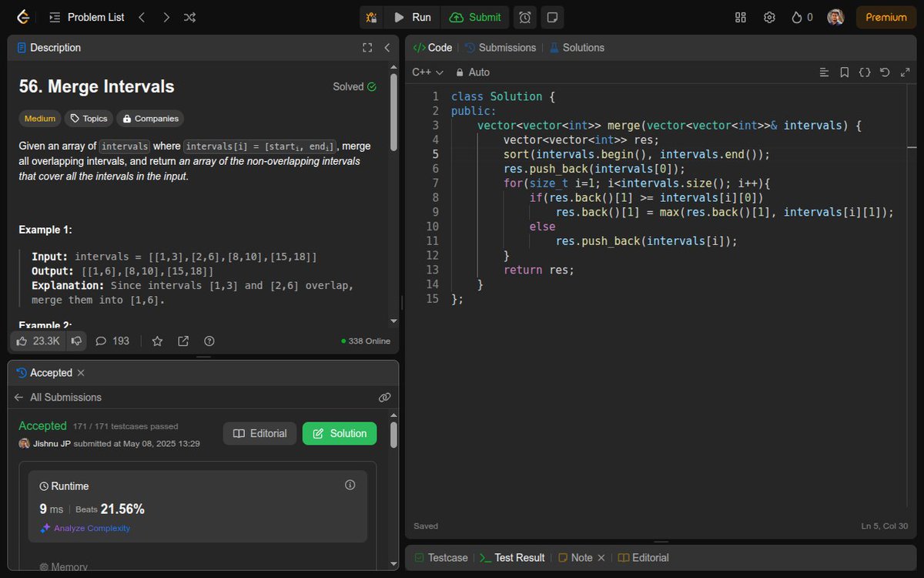
Task: Go to previous problem arrow
Action: coord(142,17)
